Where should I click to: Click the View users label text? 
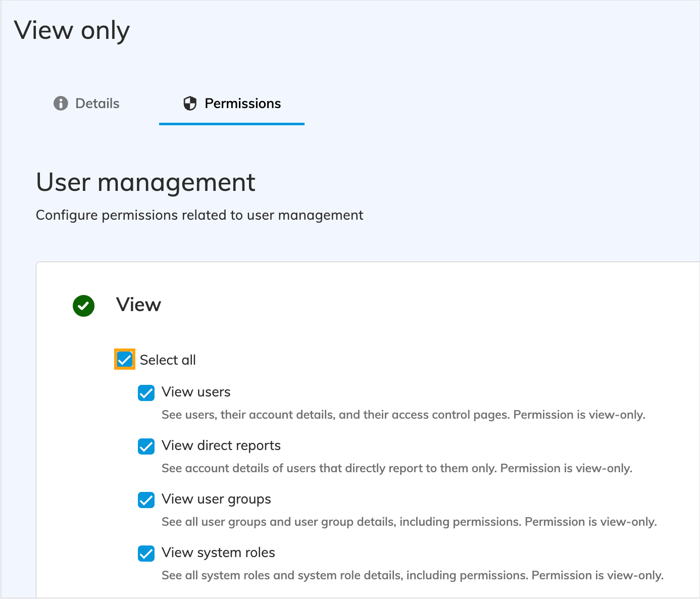point(196,392)
